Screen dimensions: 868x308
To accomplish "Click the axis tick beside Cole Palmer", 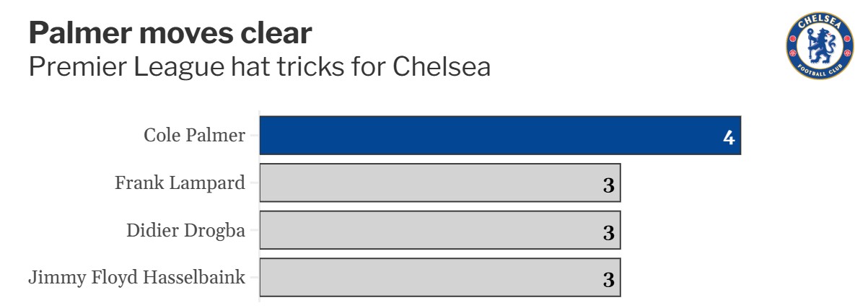I will (254, 135).
